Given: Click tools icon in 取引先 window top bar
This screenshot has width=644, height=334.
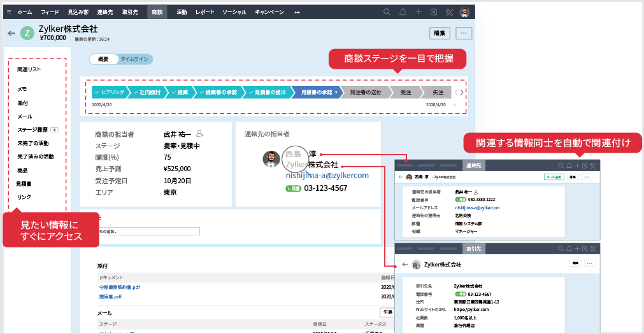Looking at the screenshot, I should 593,249.
